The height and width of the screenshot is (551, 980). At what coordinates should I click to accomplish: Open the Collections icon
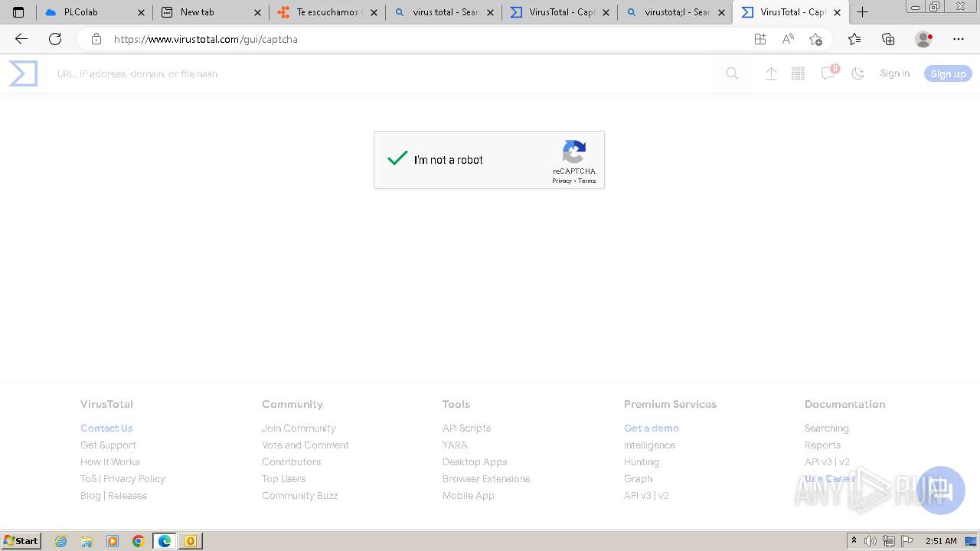[x=888, y=39]
